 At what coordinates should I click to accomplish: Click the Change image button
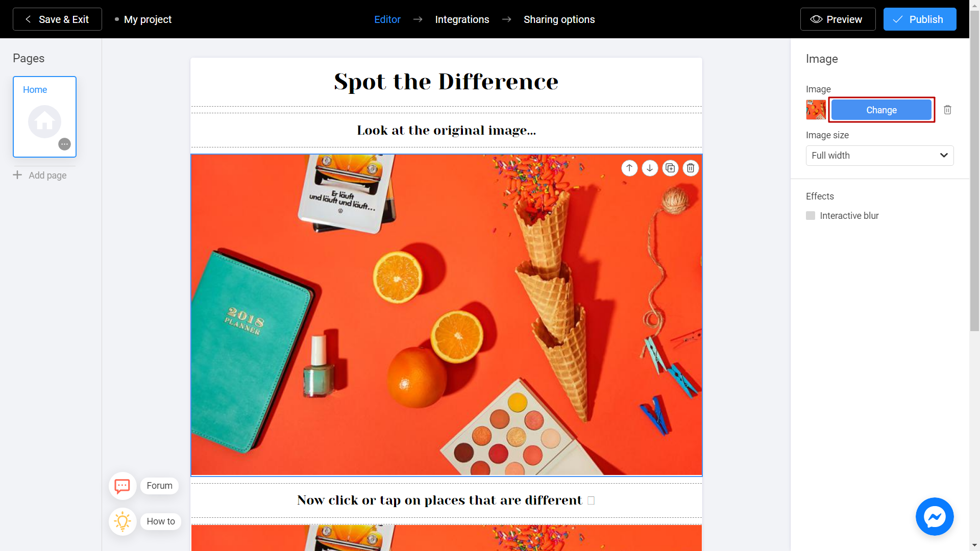tap(881, 110)
